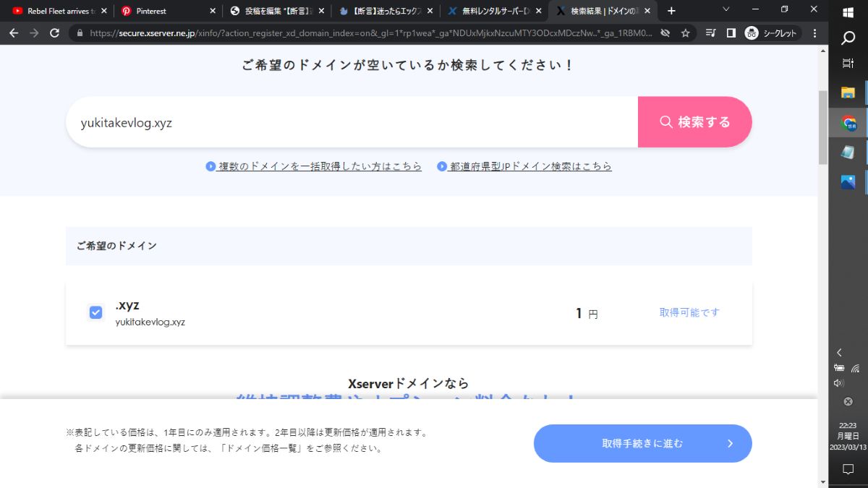868x488 pixels.
Task: Proceed with 取得手続きに進む button
Action: click(643, 443)
